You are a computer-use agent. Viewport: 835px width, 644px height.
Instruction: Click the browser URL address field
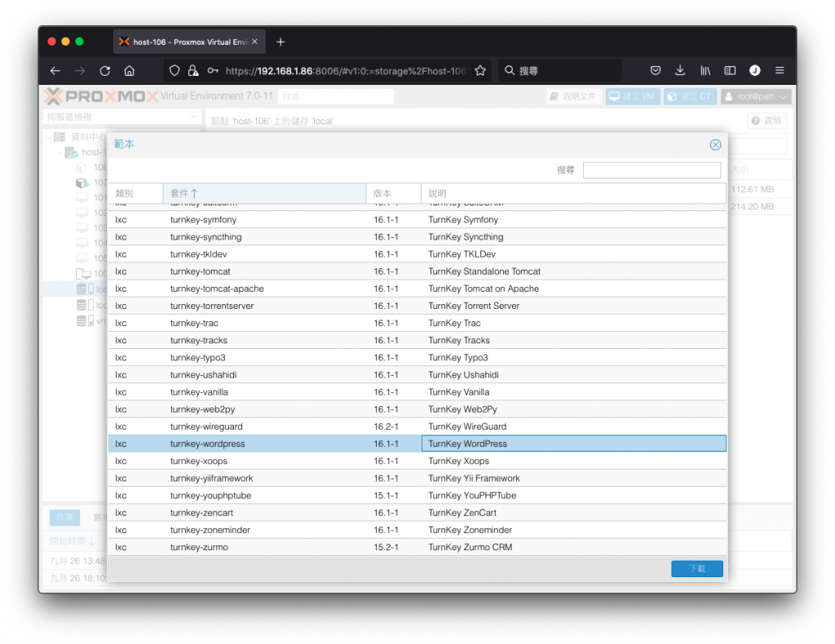point(346,71)
